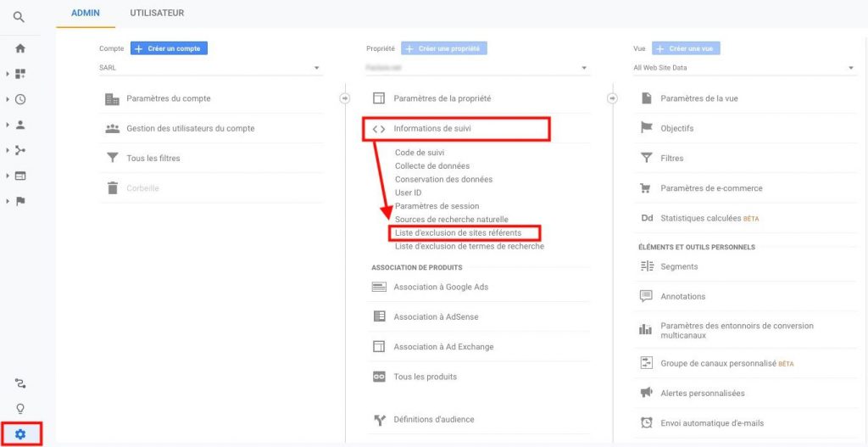Open the lightbulb Discover icon
868x447 pixels.
pos(20,409)
